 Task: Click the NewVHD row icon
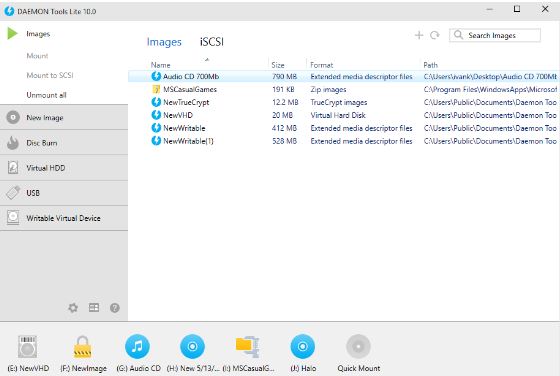pos(156,115)
